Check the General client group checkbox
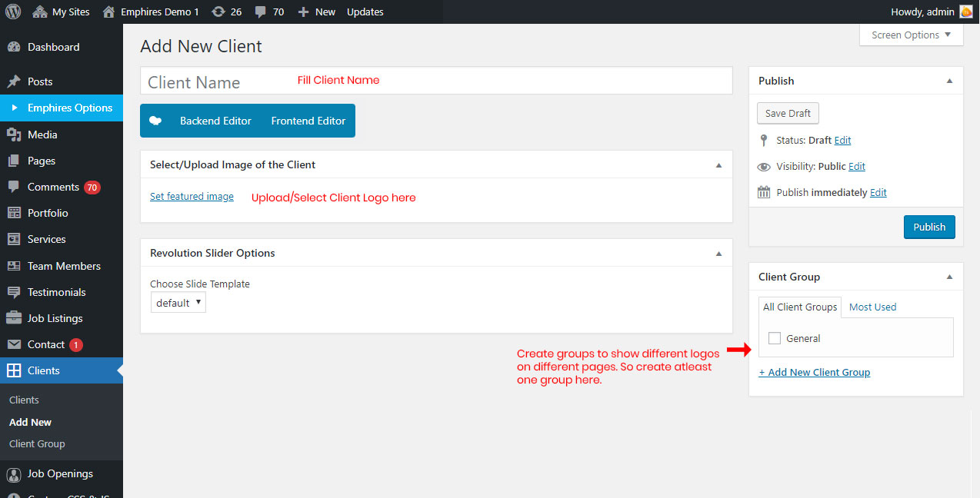 [775, 338]
